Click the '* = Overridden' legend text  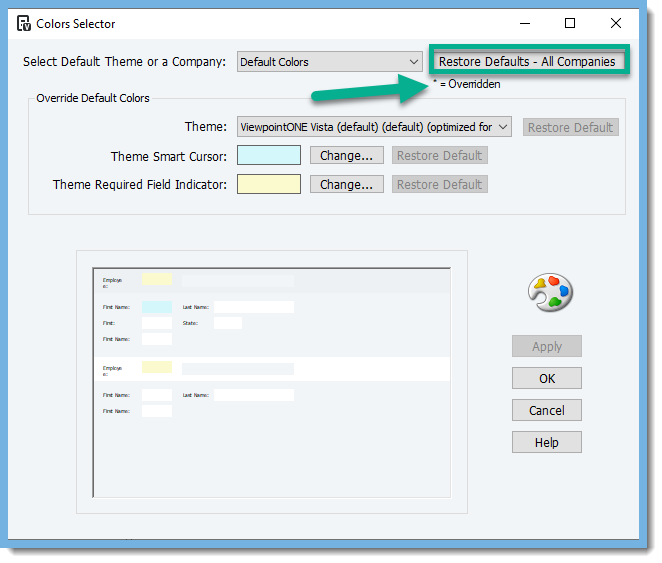coord(467,84)
